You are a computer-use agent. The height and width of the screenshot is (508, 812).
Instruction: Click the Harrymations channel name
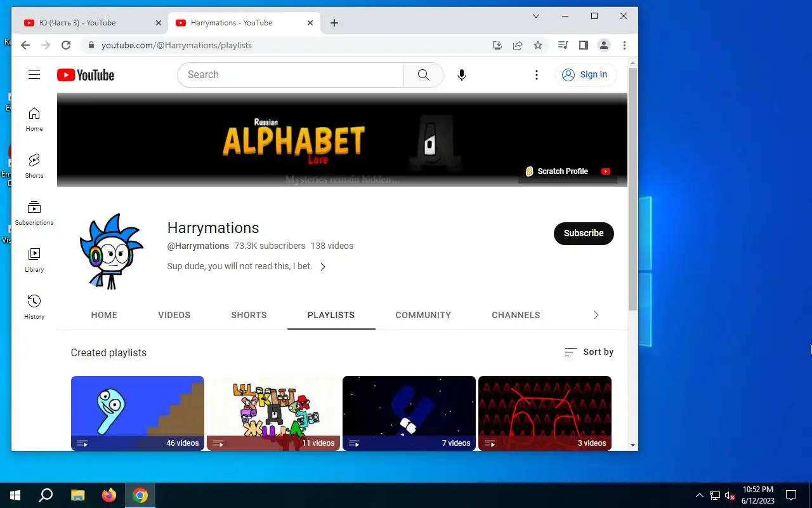pyautogui.click(x=213, y=228)
